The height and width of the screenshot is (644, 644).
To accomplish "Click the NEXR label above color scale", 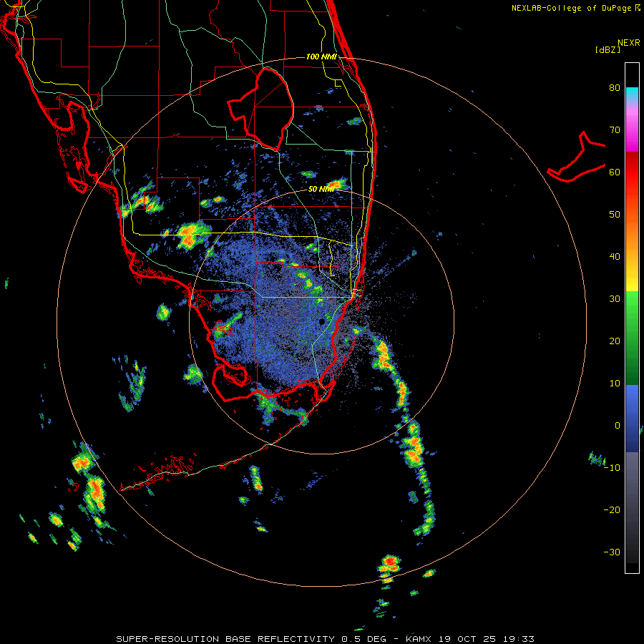I will [629, 43].
